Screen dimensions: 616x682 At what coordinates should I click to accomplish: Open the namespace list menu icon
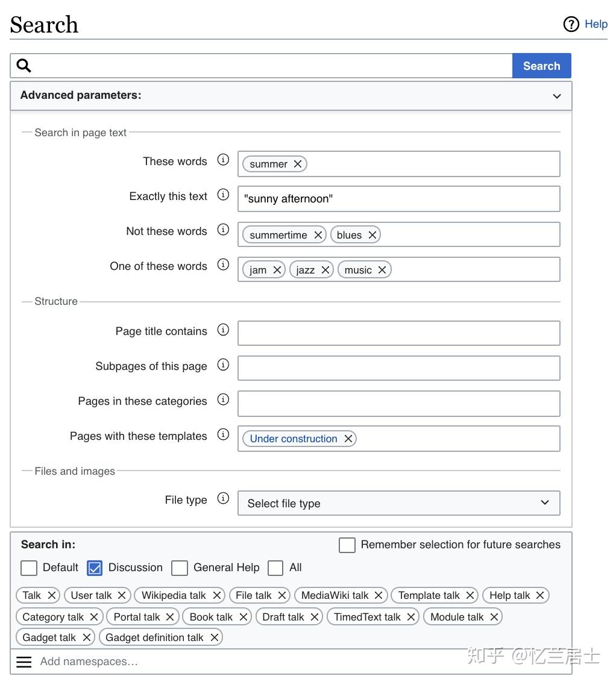24,662
